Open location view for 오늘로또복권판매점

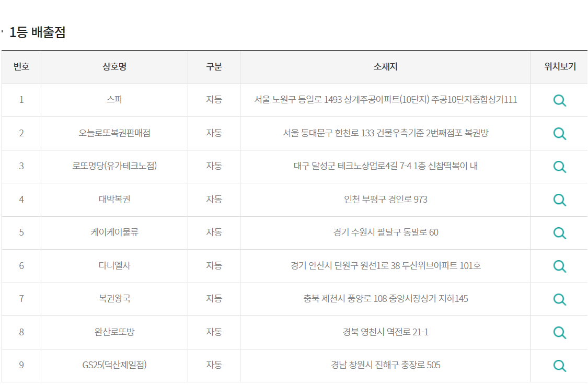coord(559,134)
